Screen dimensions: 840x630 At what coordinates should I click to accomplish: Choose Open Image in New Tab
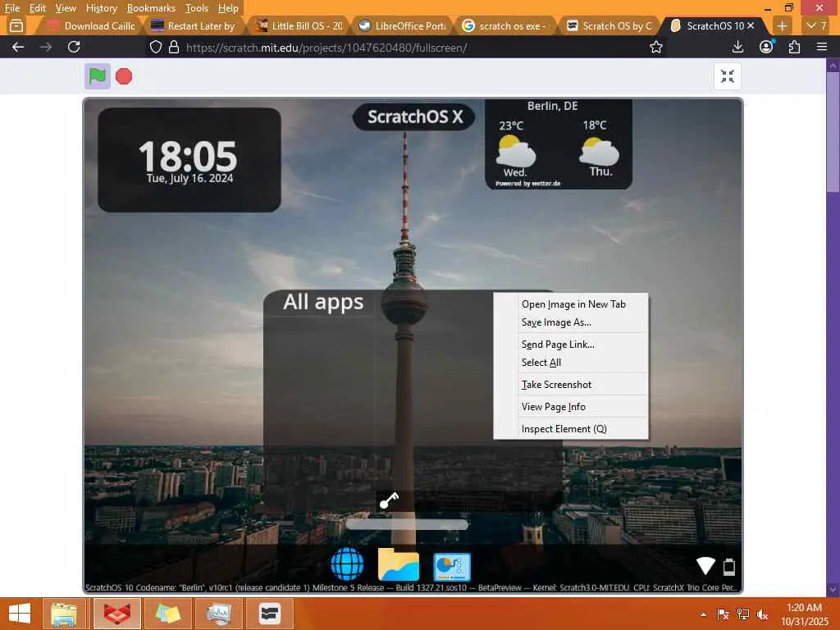pyautogui.click(x=571, y=304)
